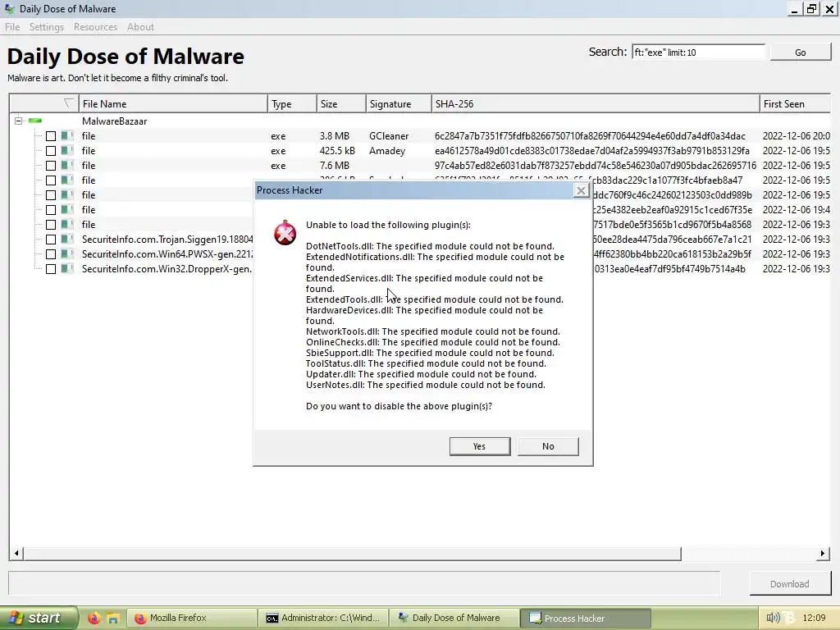Click the Amadey signature cell
Viewport: 840px width, 630px height.
tap(387, 151)
